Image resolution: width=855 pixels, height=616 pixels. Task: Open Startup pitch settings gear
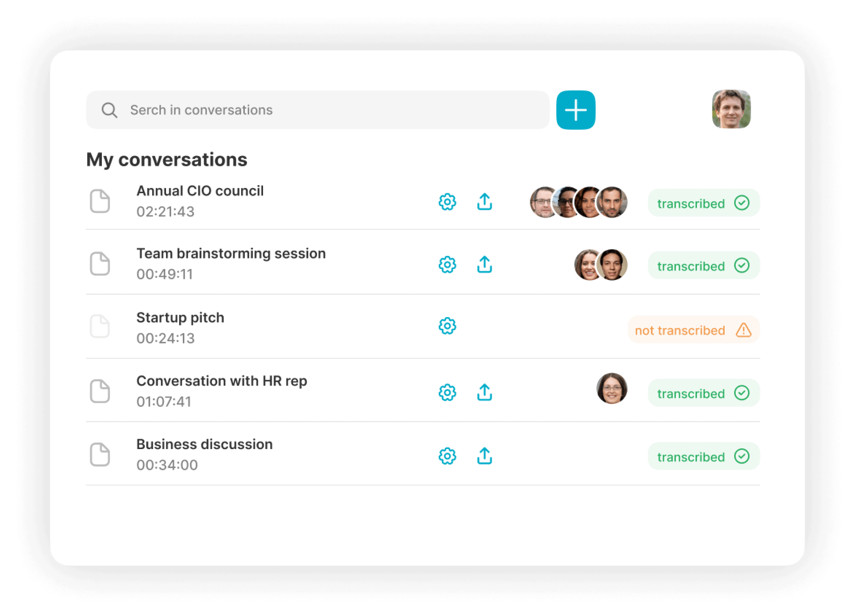[x=447, y=326]
